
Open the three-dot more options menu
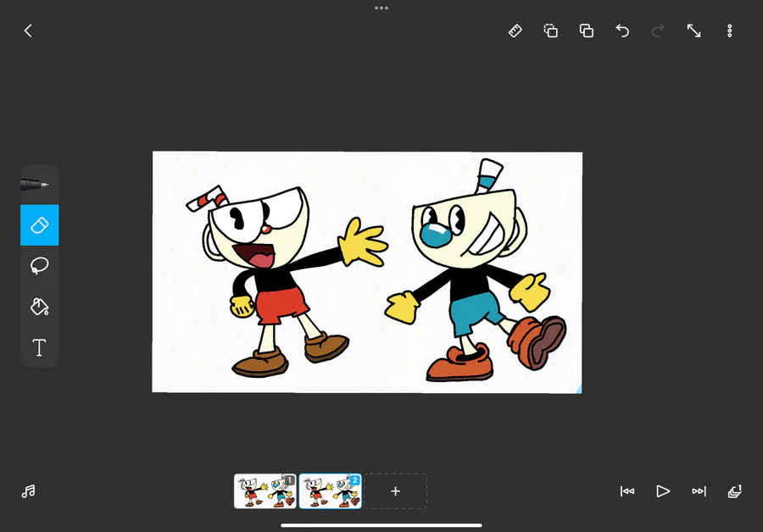729,31
